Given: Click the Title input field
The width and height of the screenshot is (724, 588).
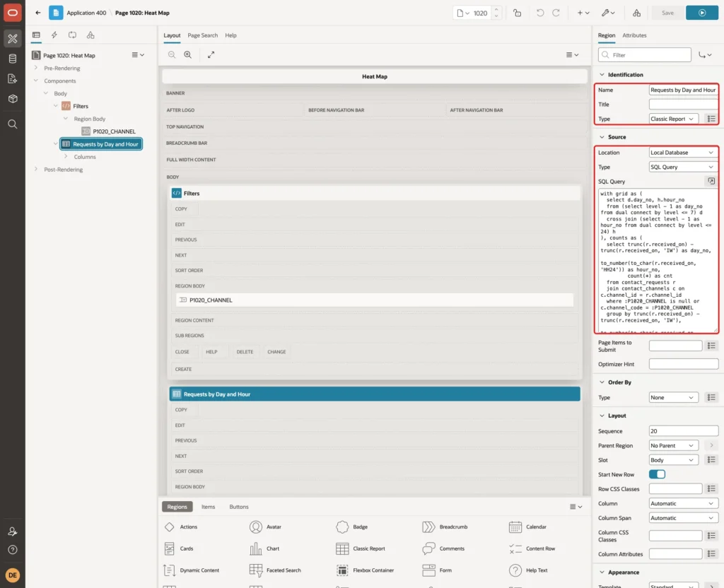Looking at the screenshot, I should tap(684, 105).
